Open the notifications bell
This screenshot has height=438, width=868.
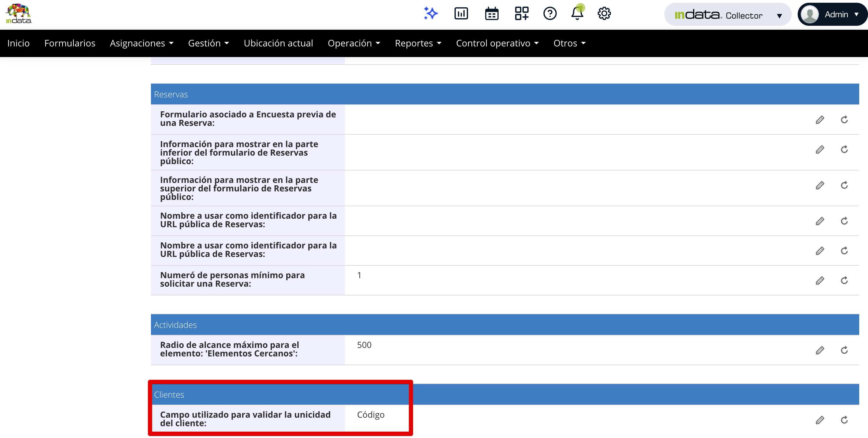point(577,13)
